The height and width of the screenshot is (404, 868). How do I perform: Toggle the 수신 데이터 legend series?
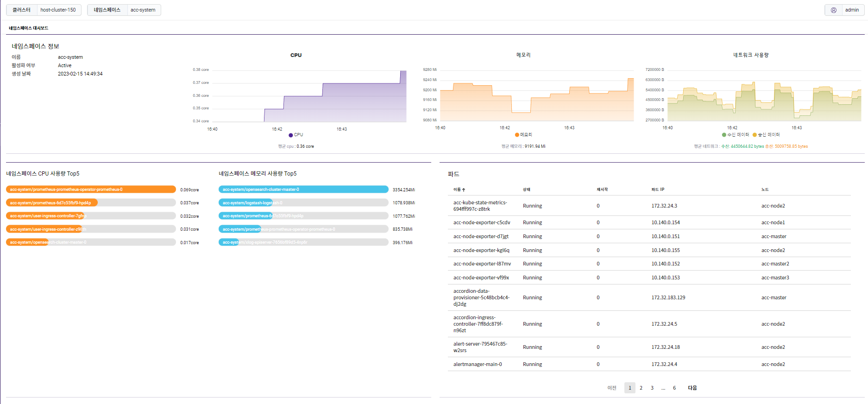point(736,135)
